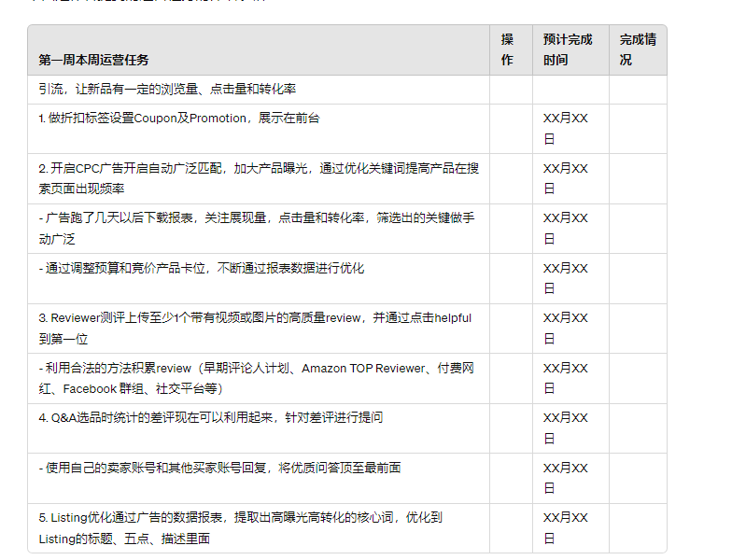The image size is (732, 560).
Task: Select the 卖家账号回复 task text
Action: (x=220, y=468)
